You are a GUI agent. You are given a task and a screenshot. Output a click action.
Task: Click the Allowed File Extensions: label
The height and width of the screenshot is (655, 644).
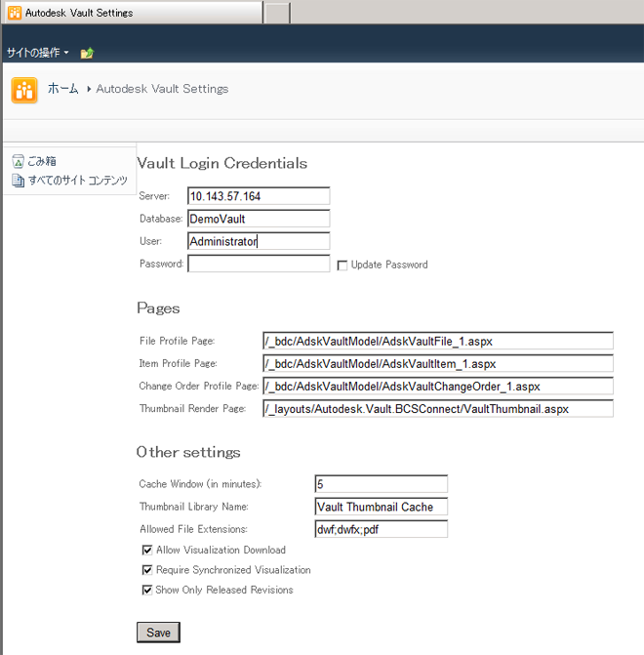tap(194, 529)
